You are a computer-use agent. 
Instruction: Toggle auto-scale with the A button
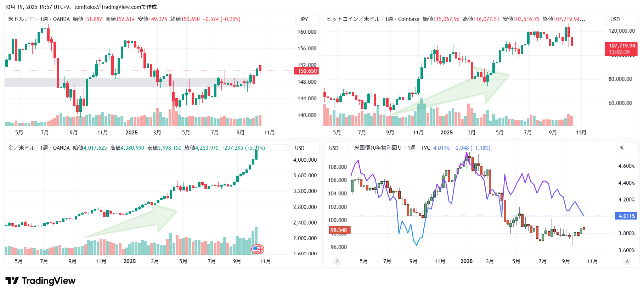click(x=627, y=261)
